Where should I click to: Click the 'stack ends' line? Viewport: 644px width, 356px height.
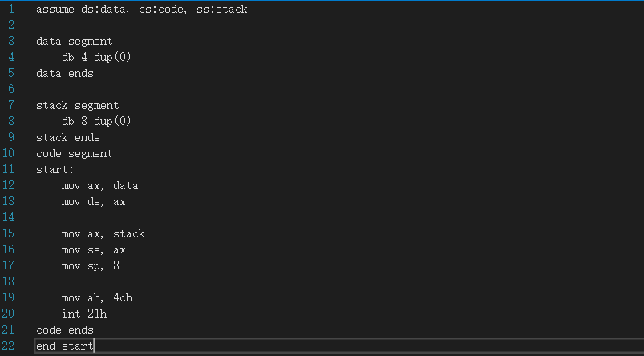coord(67,138)
